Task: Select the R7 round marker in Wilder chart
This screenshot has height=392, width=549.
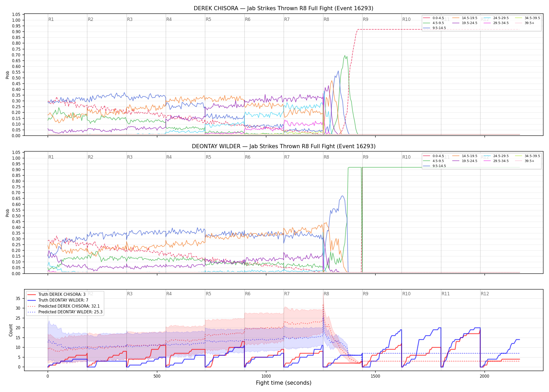Action: [287, 157]
